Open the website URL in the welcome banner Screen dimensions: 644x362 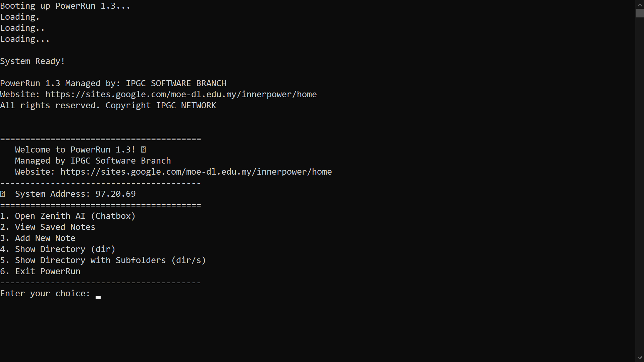pos(196,172)
